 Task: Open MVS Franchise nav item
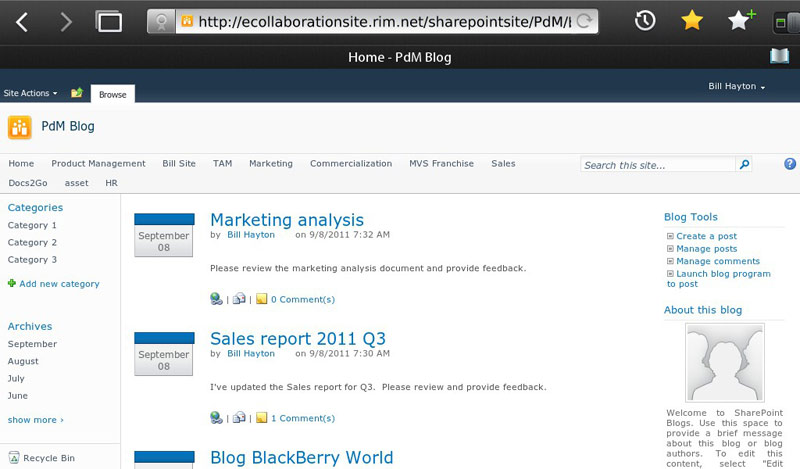tap(441, 163)
